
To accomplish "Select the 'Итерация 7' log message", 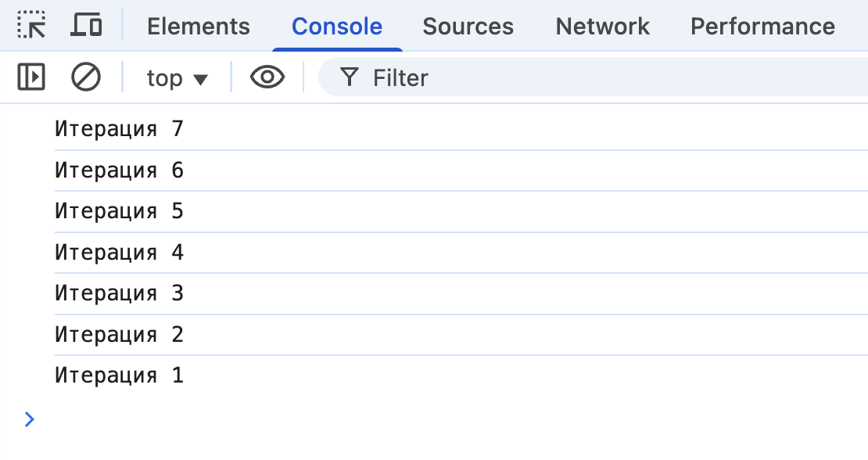I will (119, 129).
